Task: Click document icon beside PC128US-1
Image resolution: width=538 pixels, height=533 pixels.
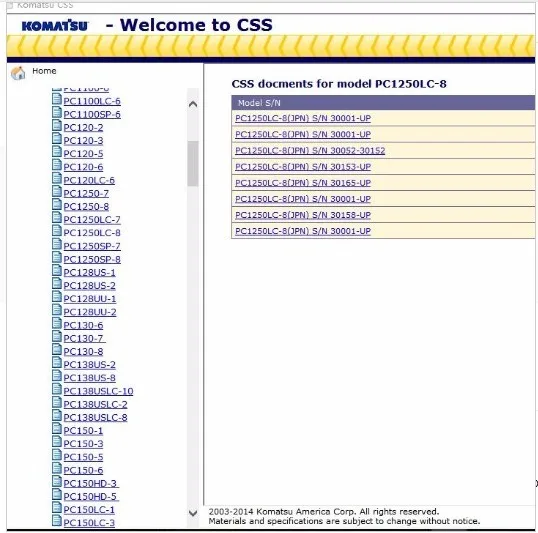Action: pyautogui.click(x=57, y=270)
